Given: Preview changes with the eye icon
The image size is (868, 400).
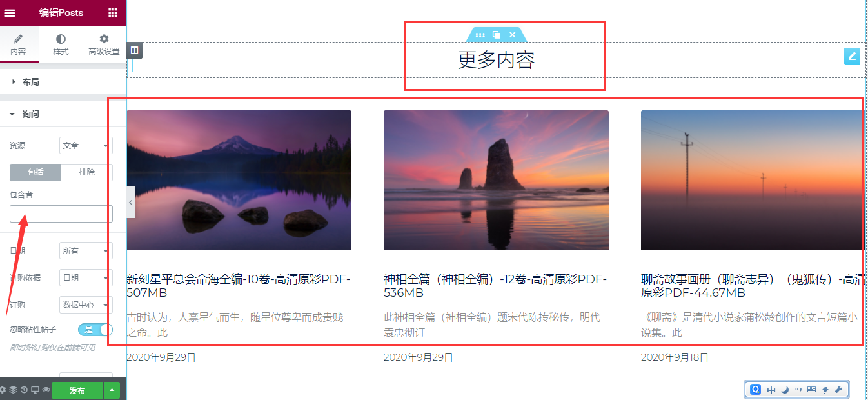Looking at the screenshot, I should point(46,390).
